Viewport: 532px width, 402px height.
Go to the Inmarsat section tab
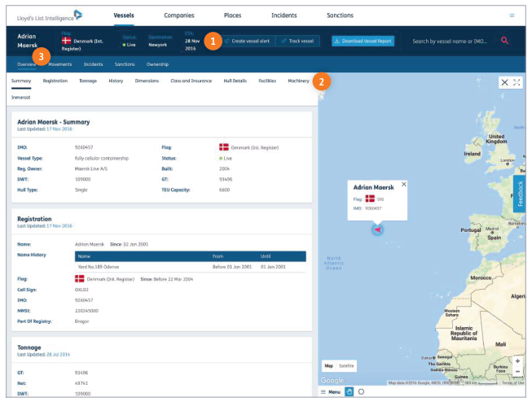click(x=20, y=98)
